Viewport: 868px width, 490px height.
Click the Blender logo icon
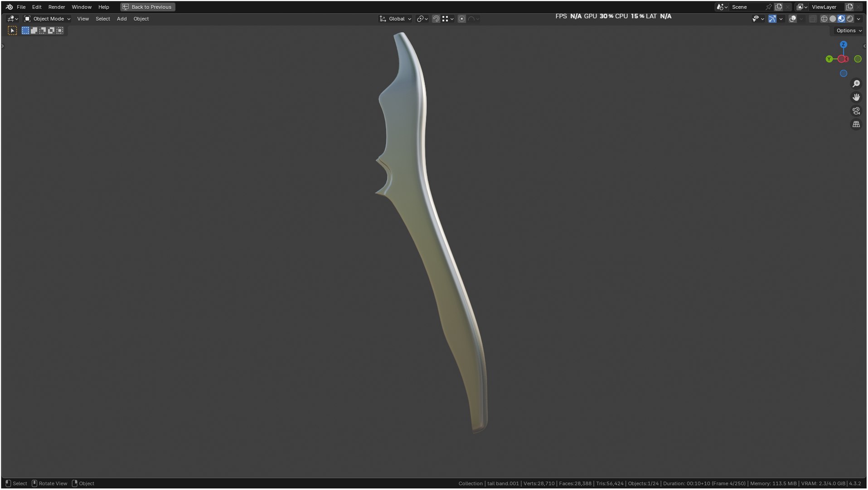(9, 7)
